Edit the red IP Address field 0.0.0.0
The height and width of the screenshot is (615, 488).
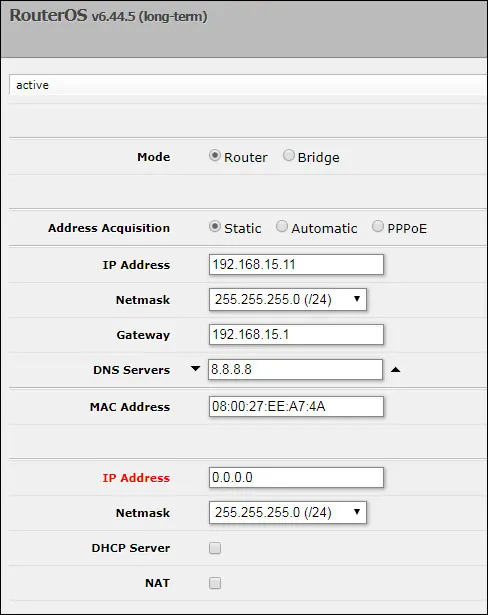tap(296, 477)
